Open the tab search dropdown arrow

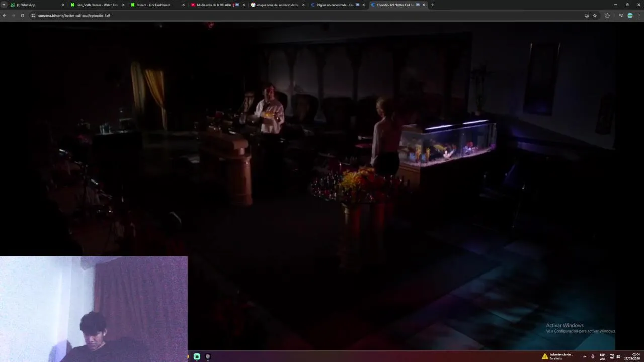pyautogui.click(x=4, y=5)
